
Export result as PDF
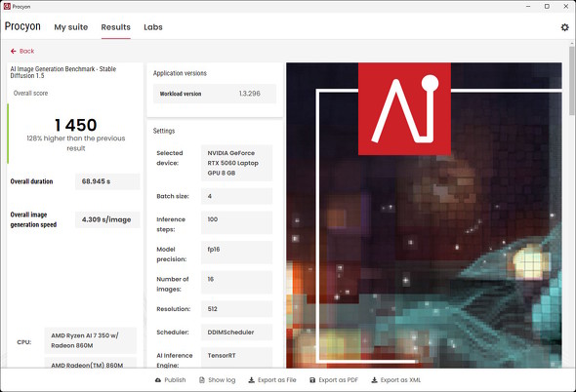(334, 380)
